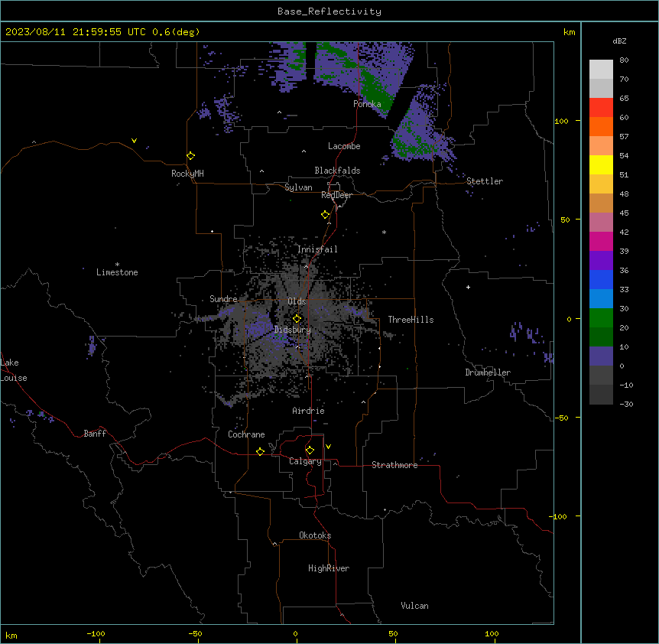Click the Olds town label
Viewport: 659px width, 644px height.
297,301
